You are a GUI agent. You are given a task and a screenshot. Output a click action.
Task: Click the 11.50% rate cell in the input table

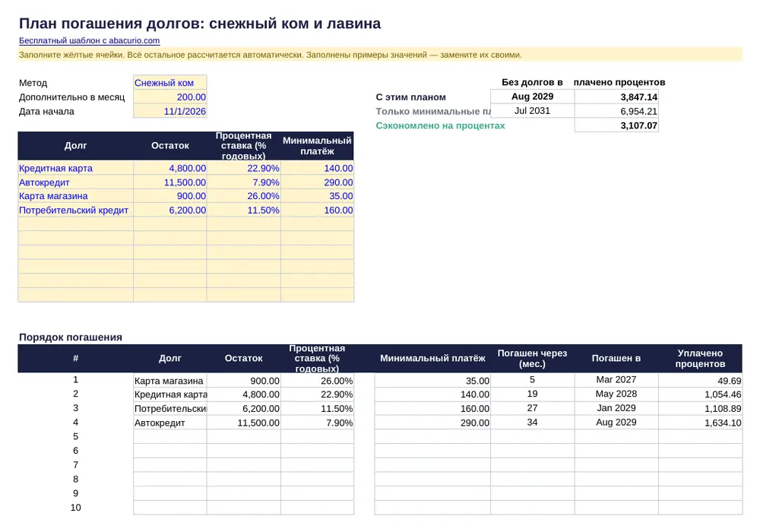[x=244, y=211]
